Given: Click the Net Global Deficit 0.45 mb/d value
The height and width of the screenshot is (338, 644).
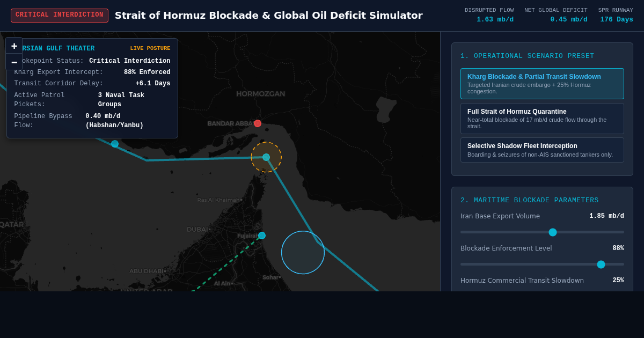Looking at the screenshot, I should [568, 19].
